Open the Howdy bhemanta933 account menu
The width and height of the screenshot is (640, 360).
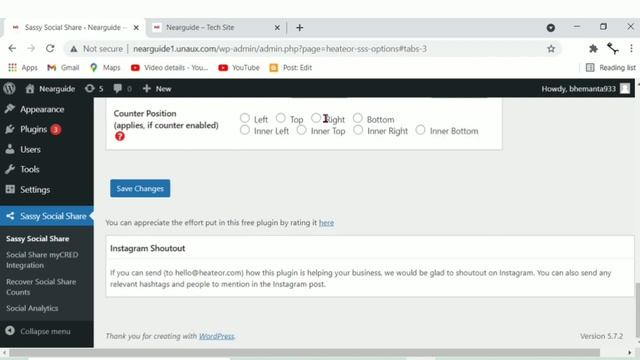pos(586,89)
